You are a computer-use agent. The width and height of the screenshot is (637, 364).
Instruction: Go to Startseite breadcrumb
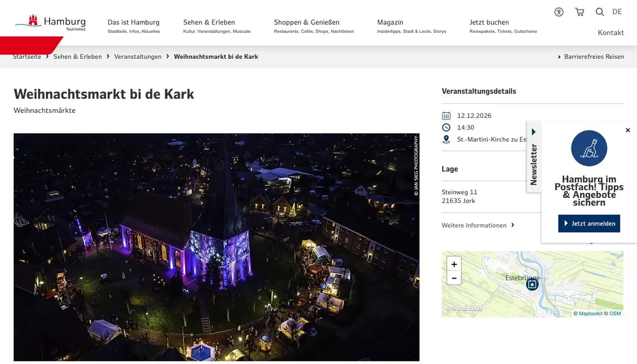point(27,56)
